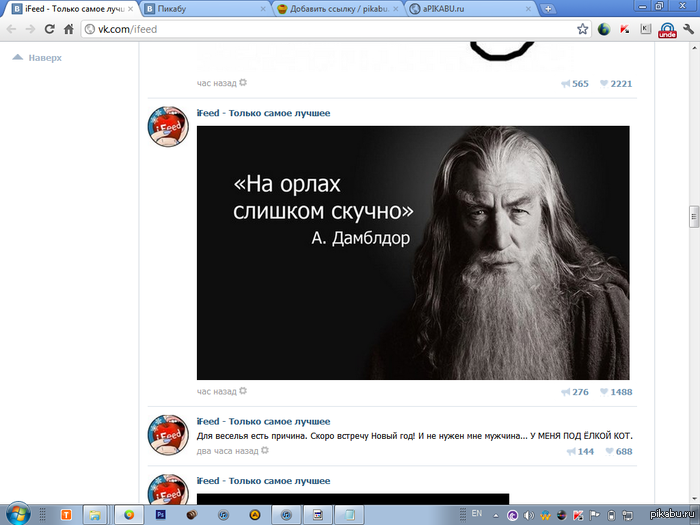Viewport: 700px width, 525px height.
Task: Like the post with 1488 likes
Action: click(616, 392)
